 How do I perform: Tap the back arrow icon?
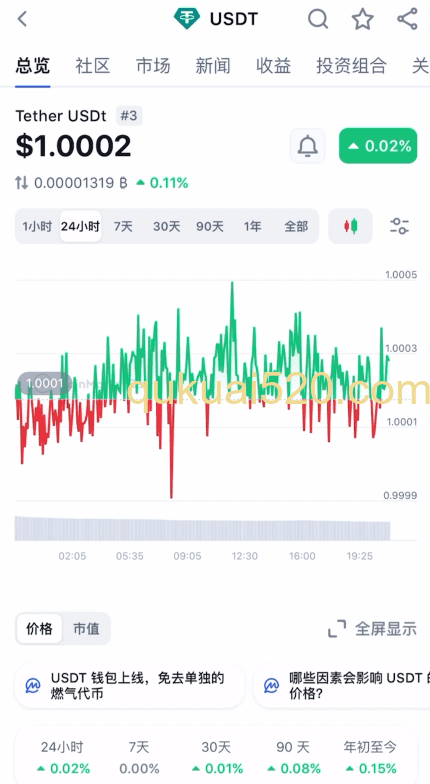pyautogui.click(x=22, y=19)
